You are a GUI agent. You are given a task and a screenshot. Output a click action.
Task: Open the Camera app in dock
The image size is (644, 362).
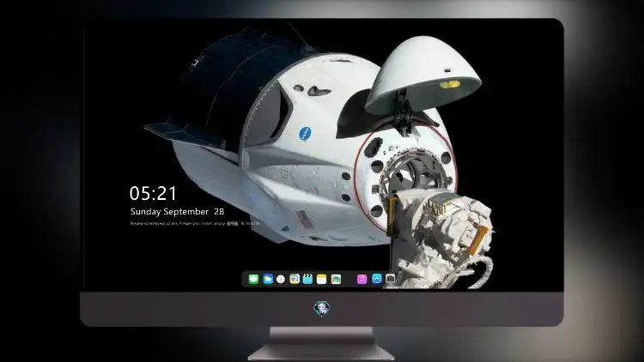coord(390,278)
